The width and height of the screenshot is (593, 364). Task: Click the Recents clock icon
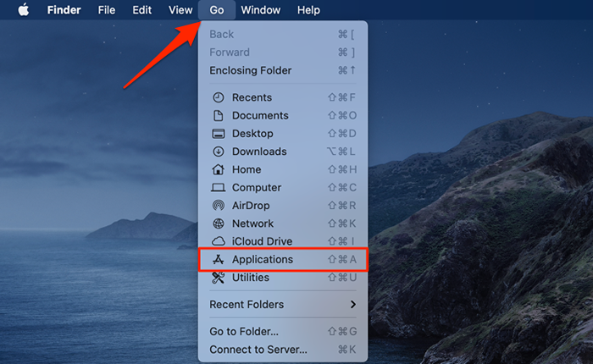pyautogui.click(x=219, y=97)
